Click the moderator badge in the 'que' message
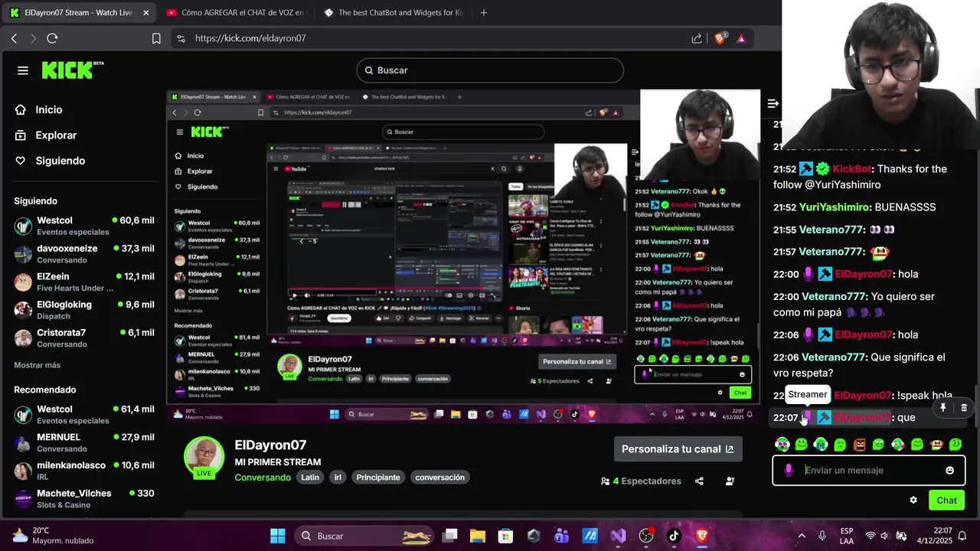980x551 pixels. [825, 418]
